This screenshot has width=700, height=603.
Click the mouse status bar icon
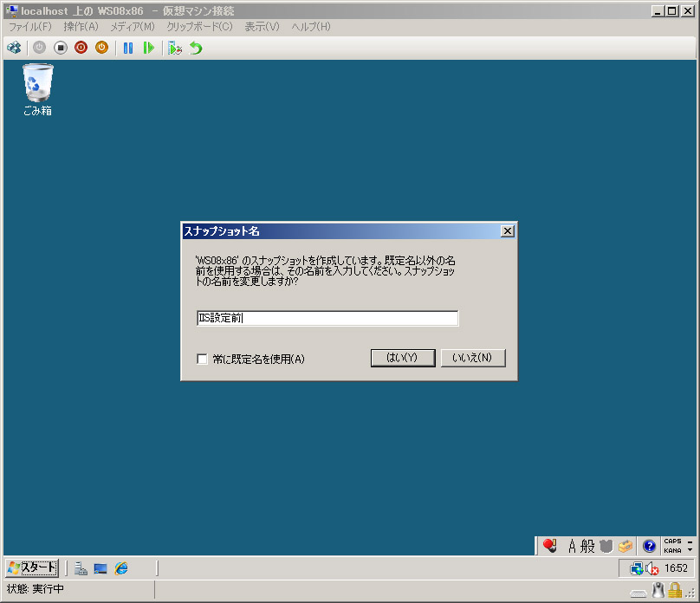658,590
